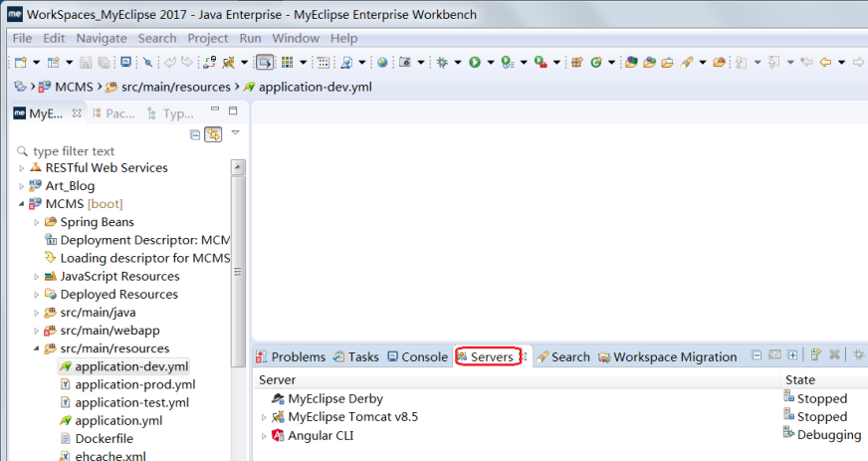Click the colored grid toolbar icon

point(287,63)
